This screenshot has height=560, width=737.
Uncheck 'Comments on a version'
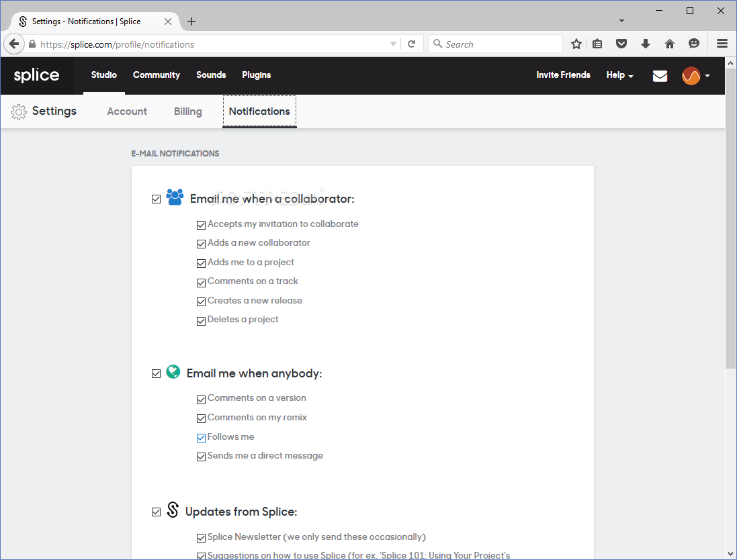tap(201, 400)
